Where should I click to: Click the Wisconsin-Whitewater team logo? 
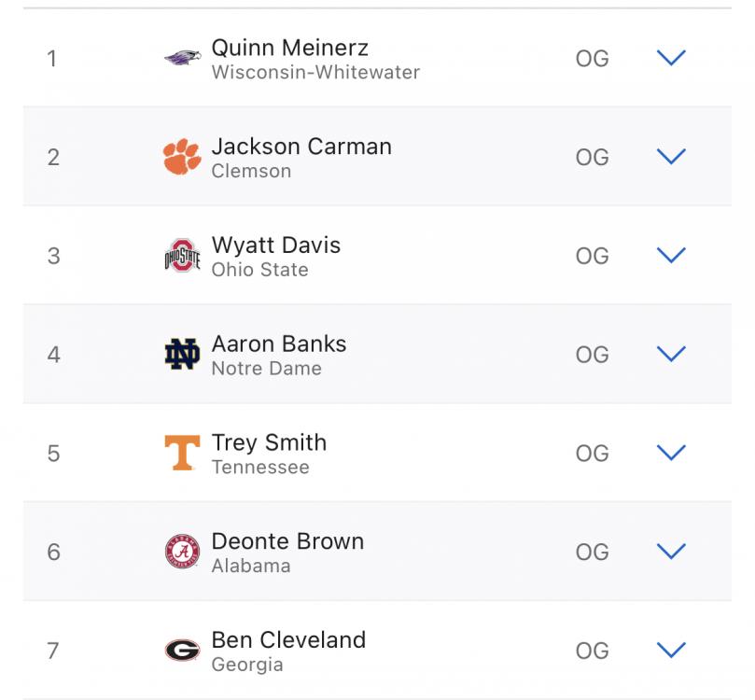tap(182, 59)
